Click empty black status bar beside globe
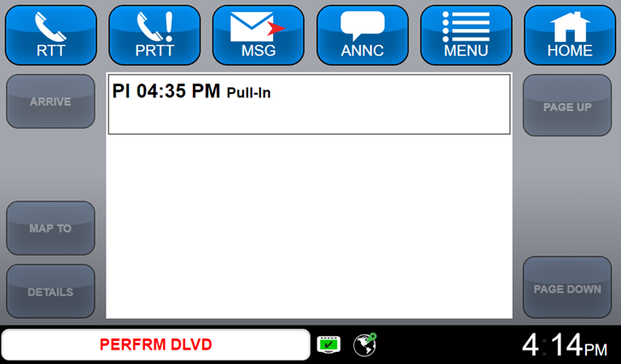The width and height of the screenshot is (621, 364). coord(448,344)
